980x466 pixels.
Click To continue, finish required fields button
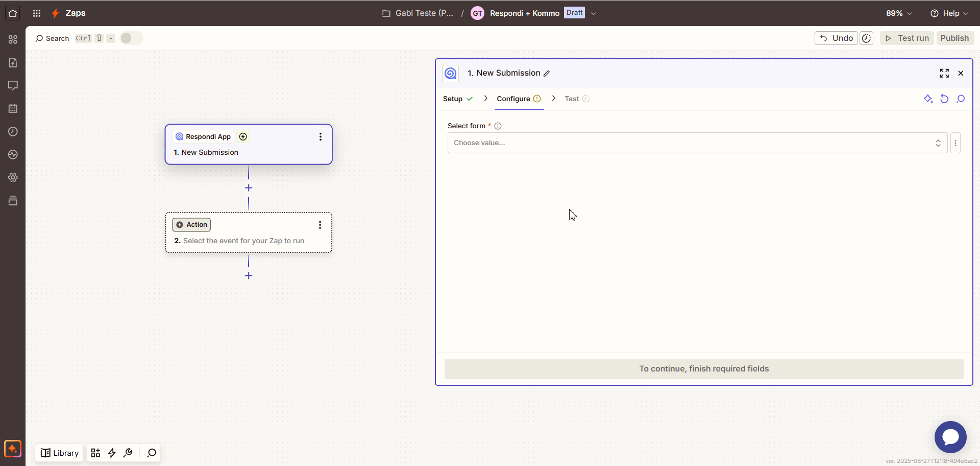coord(704,369)
